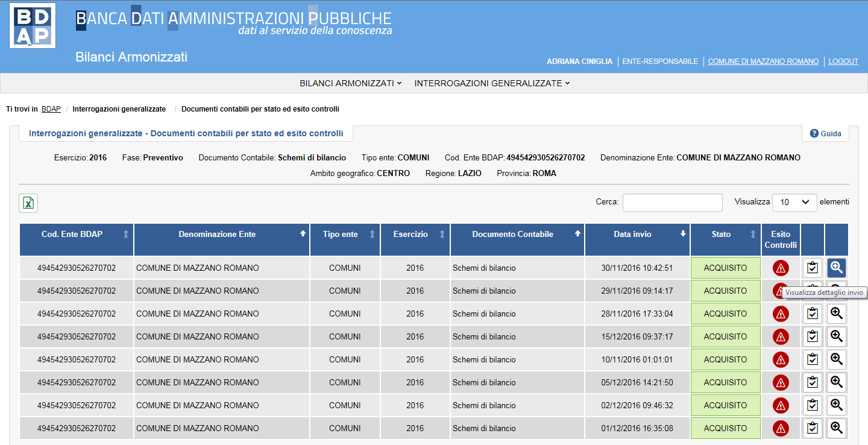This screenshot has width=868, height=445.
Task: View send detail for 01/12/2016 16:35:08 row
Action: coord(836,428)
